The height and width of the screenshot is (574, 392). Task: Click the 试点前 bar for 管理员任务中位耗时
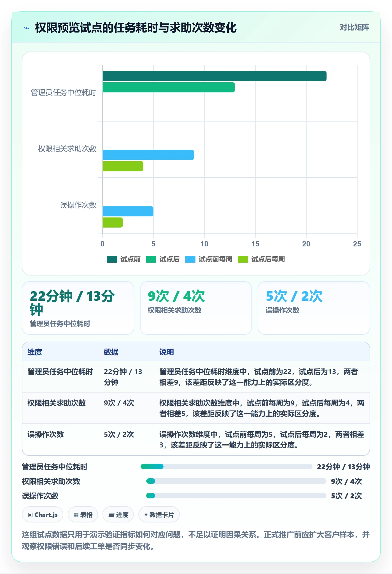pos(214,76)
